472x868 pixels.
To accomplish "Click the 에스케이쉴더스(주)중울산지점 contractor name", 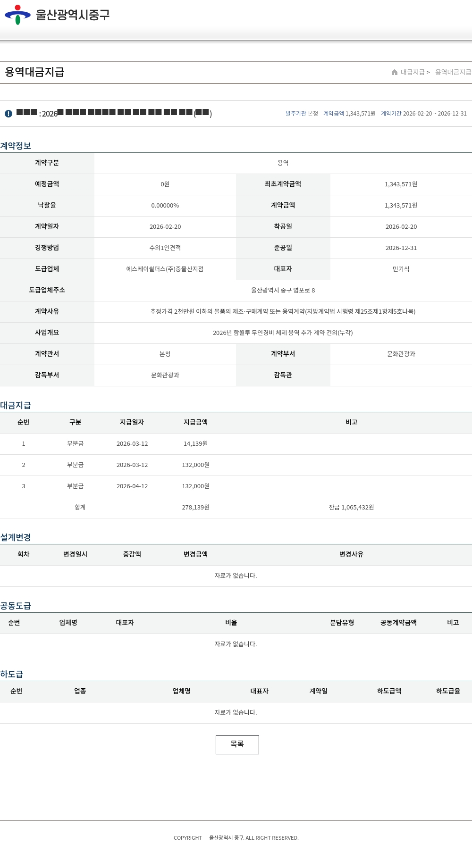I will tap(165, 269).
